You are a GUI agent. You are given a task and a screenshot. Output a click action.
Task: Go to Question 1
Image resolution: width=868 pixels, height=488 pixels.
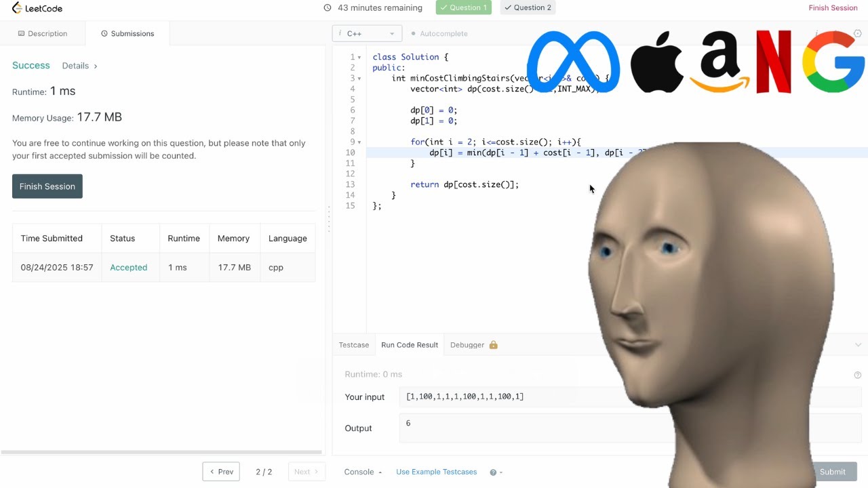click(x=463, y=7)
